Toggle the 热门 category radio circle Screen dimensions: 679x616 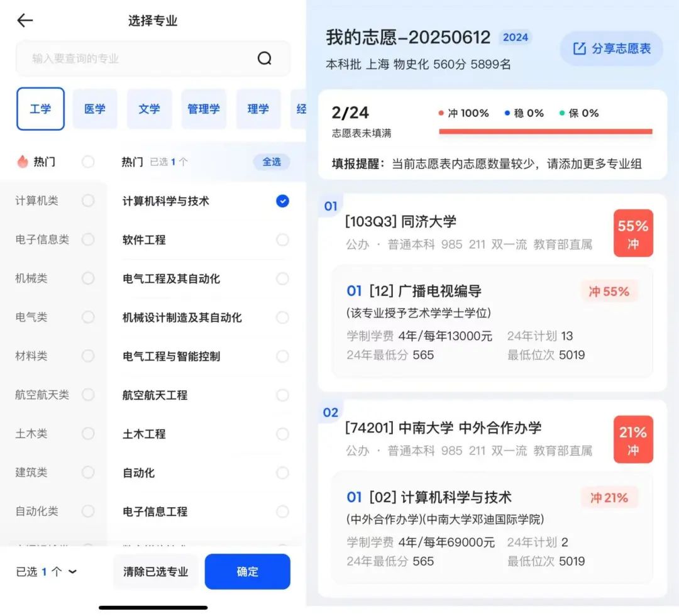click(x=88, y=162)
